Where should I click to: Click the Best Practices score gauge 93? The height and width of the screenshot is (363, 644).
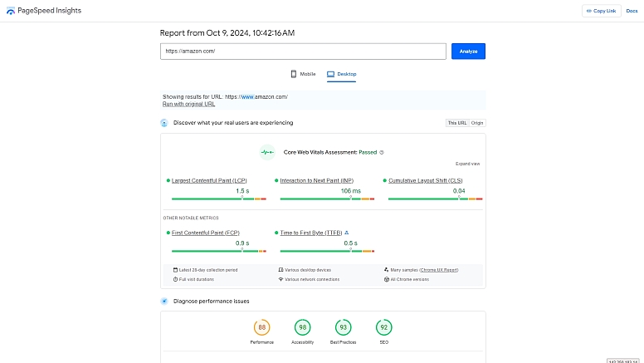tap(344, 327)
